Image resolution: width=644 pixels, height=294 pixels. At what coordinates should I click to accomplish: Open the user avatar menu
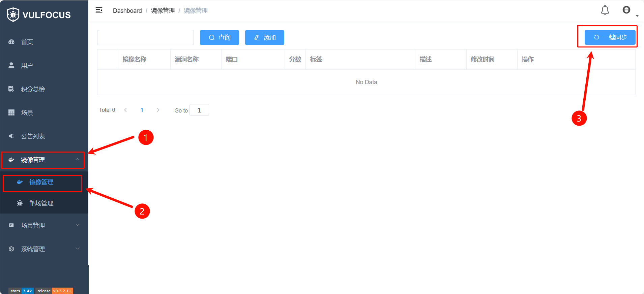pyautogui.click(x=626, y=10)
